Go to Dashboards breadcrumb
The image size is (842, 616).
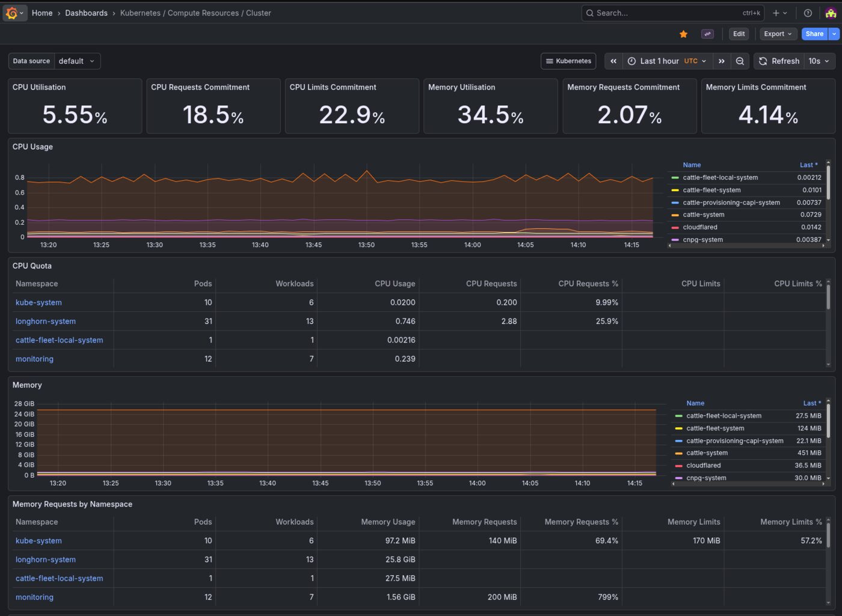coord(86,13)
